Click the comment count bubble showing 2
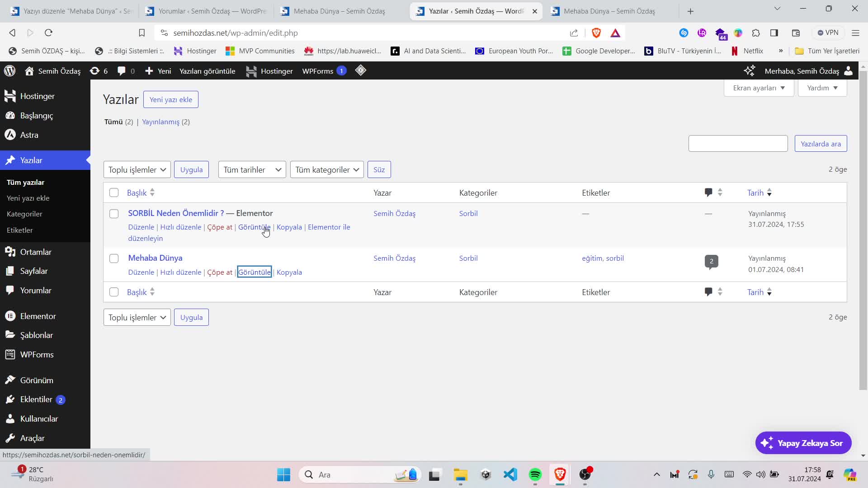Screen dimensions: 868x488 click(x=711, y=261)
